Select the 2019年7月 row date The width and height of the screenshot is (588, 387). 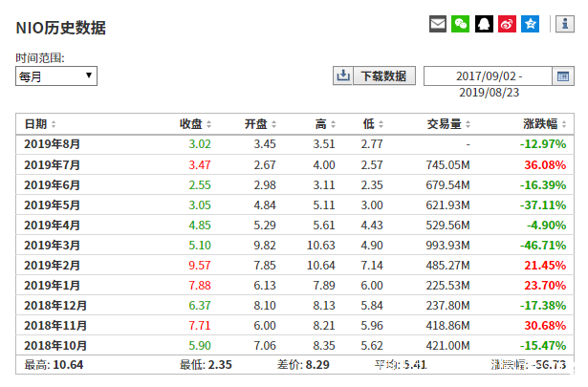(53, 165)
